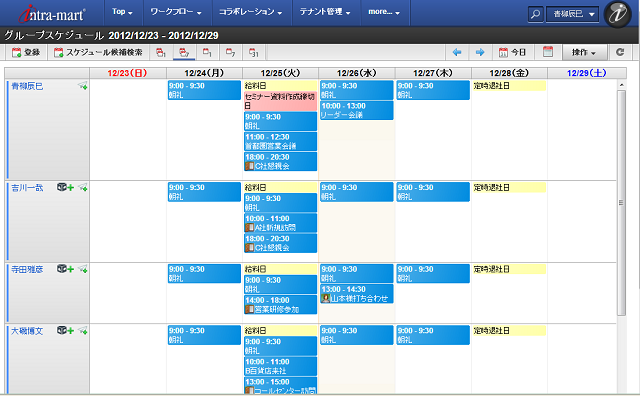Image resolution: width=640 pixels, height=396 pixels.
Task: Open 吉川一哉's 12/27 朝礼 event
Action: click(433, 192)
